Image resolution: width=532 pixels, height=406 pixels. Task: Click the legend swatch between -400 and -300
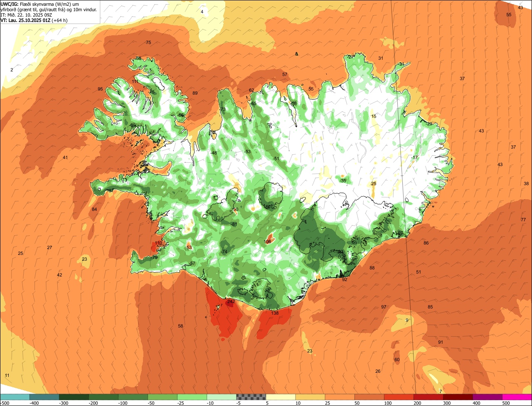pyautogui.click(x=44, y=397)
